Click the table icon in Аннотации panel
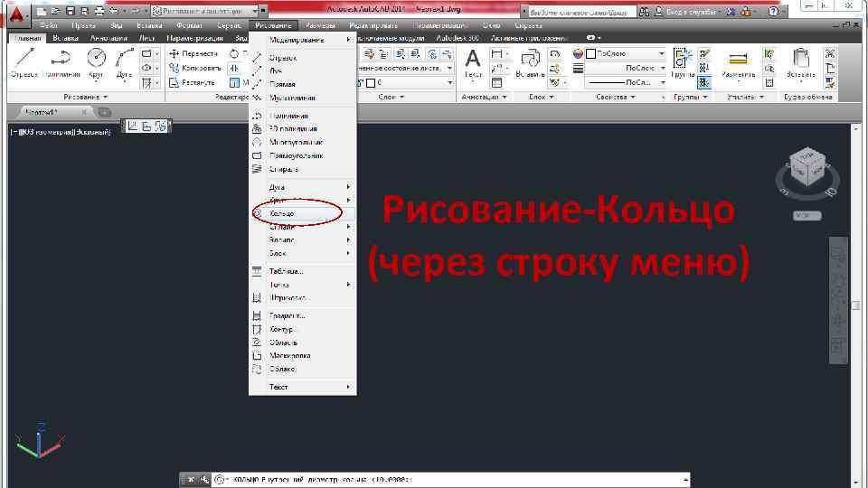Screen dimensions: 868x488 tap(497, 82)
